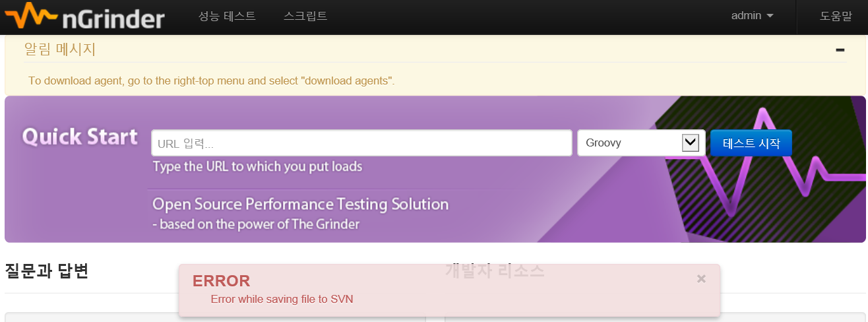Click the 질문과 답변 section heading
This screenshot has height=322, width=868.
pyautogui.click(x=46, y=271)
